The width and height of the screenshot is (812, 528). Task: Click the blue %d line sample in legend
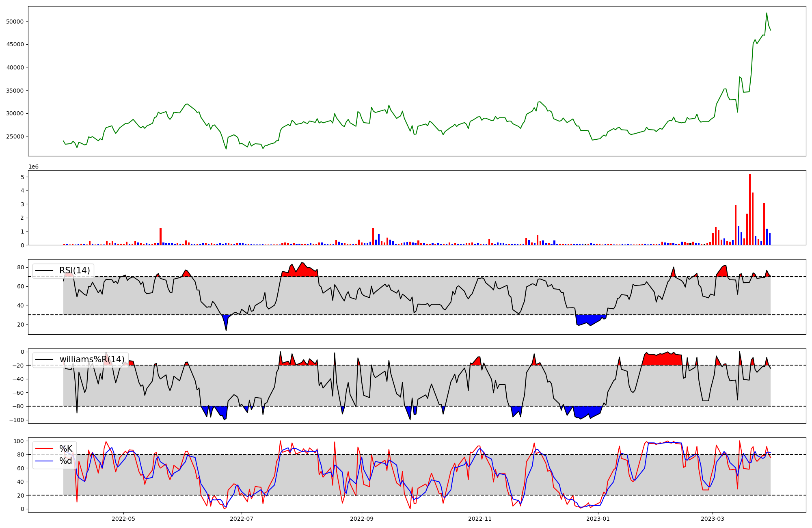point(44,461)
